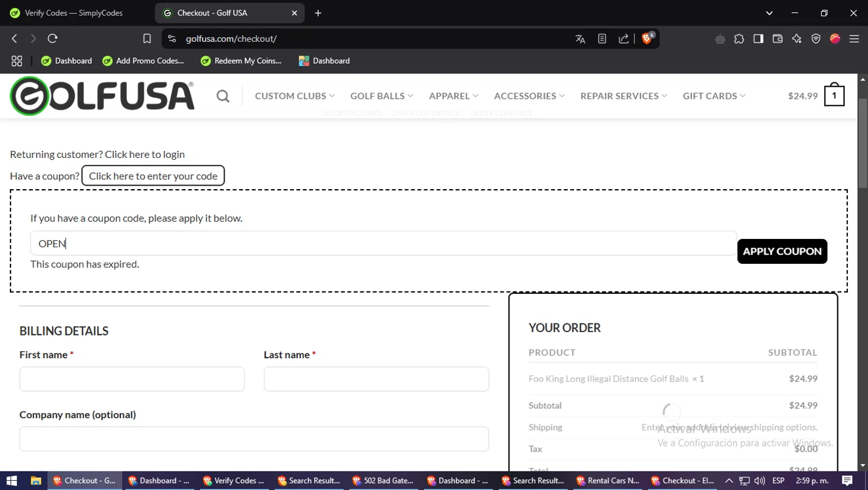Open the browser hamburger menu
Image resolution: width=868 pixels, height=490 pixels.
pos(854,39)
